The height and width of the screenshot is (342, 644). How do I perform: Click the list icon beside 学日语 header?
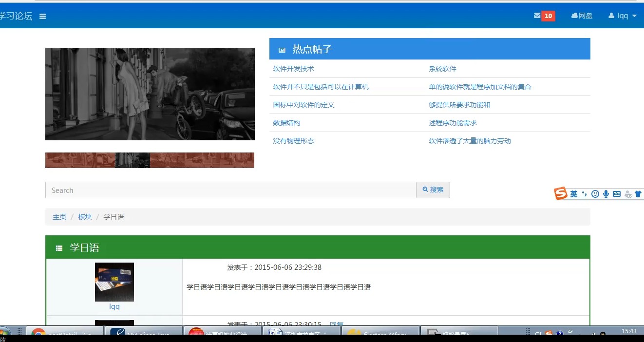(59, 248)
